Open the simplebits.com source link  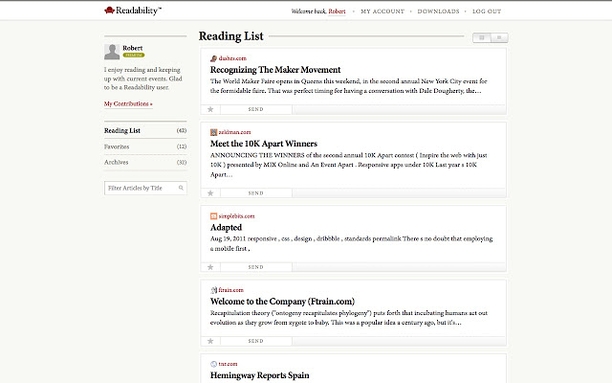click(237, 216)
